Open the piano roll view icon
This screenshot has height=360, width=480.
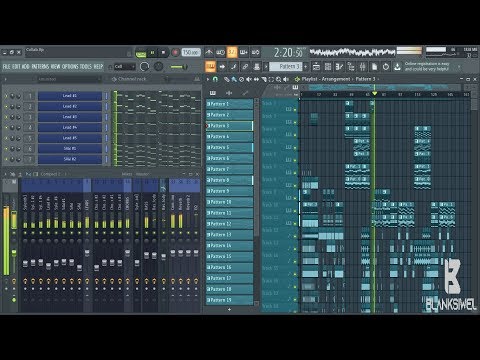pos(339,67)
